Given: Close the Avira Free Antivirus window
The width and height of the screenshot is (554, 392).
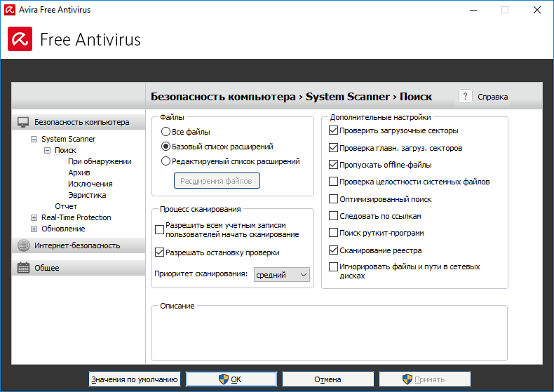Looking at the screenshot, I should click(x=537, y=10).
